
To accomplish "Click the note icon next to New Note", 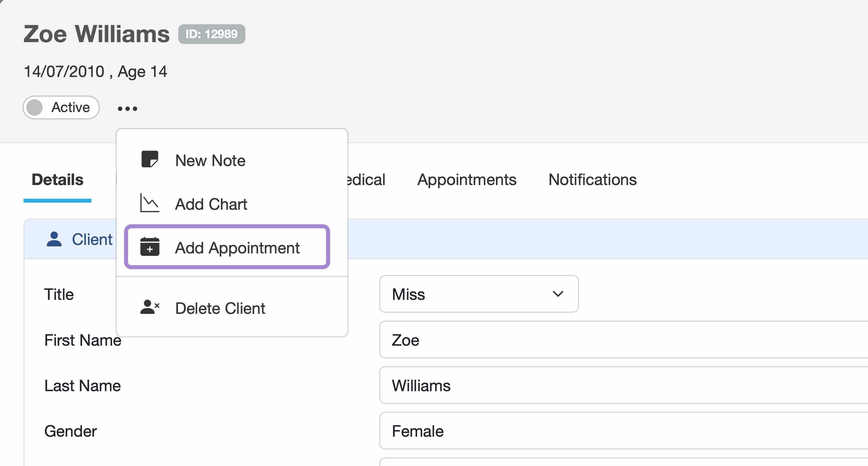I will click(x=150, y=160).
